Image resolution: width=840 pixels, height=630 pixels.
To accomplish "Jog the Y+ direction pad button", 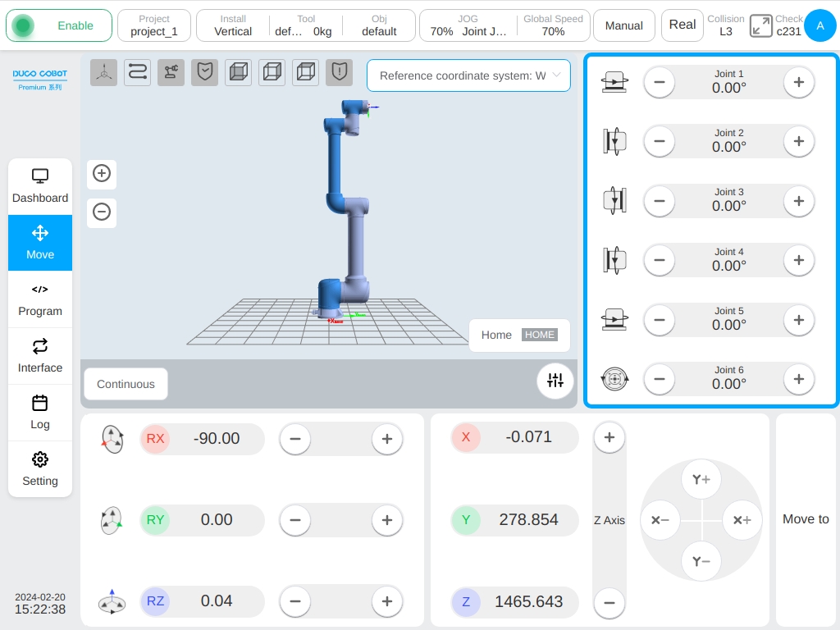I will pyautogui.click(x=701, y=479).
